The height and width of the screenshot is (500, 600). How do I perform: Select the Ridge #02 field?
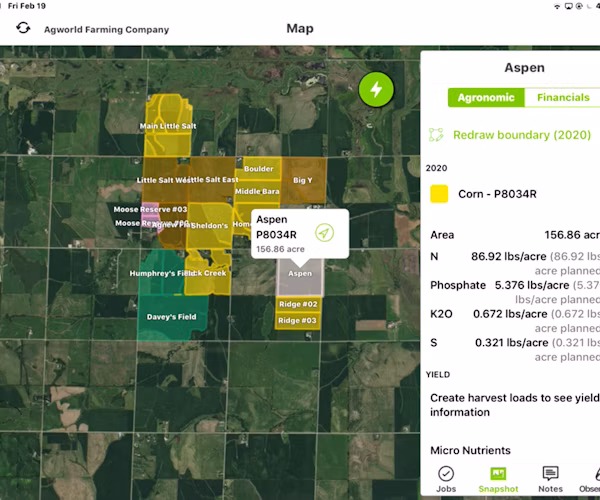pyautogui.click(x=298, y=304)
